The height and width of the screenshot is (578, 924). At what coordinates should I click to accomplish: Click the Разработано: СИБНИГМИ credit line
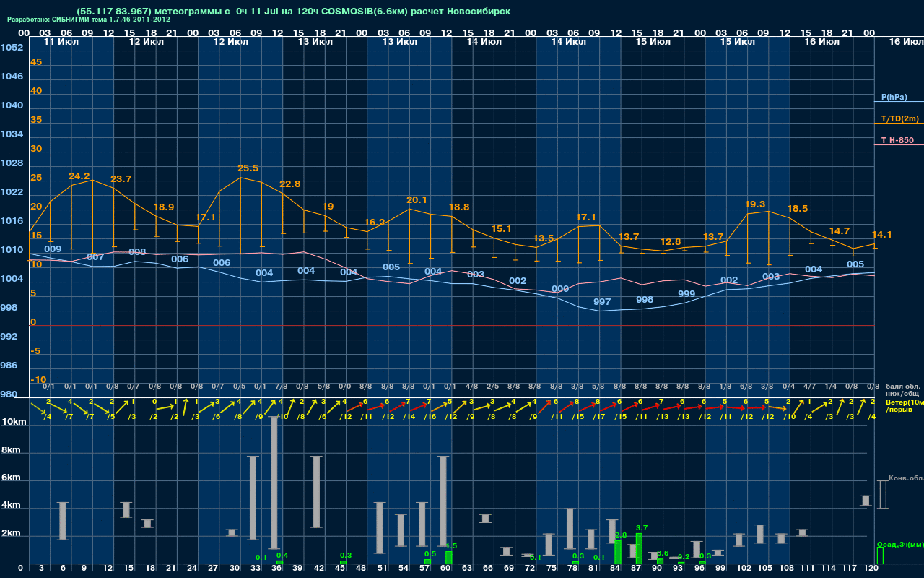[x=88, y=20]
